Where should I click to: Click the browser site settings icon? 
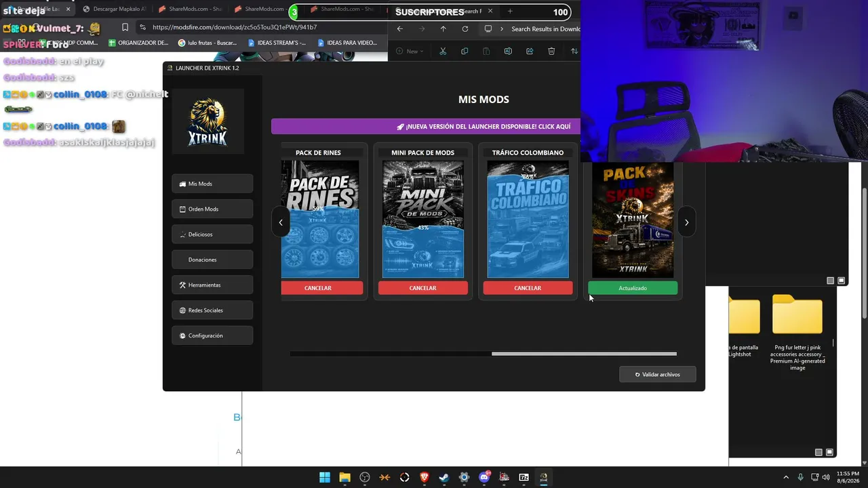click(x=142, y=27)
